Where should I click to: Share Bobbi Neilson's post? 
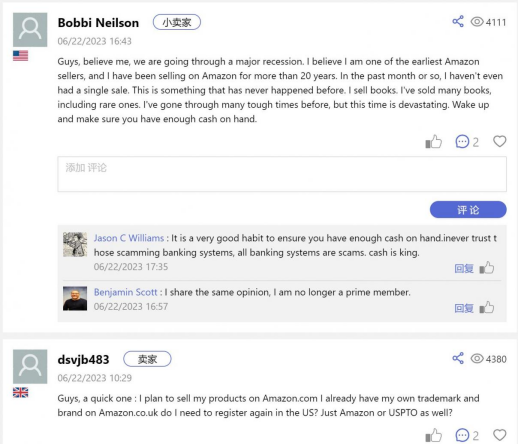(458, 21)
